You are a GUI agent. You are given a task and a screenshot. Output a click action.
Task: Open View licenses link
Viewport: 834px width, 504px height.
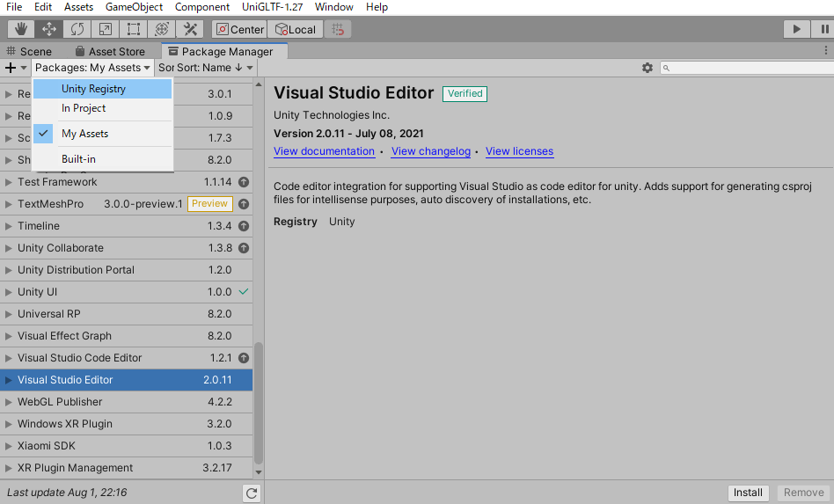coord(519,151)
